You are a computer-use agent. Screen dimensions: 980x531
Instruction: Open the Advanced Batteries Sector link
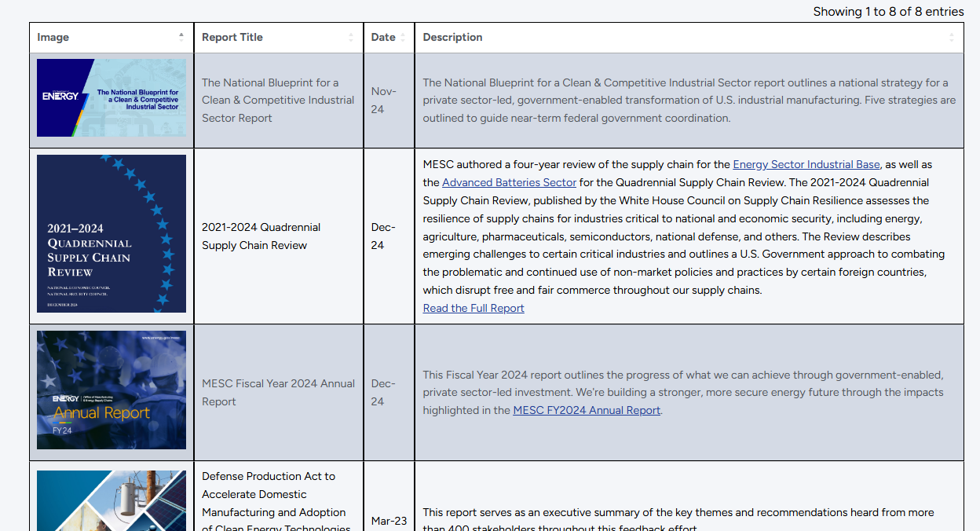(x=509, y=182)
